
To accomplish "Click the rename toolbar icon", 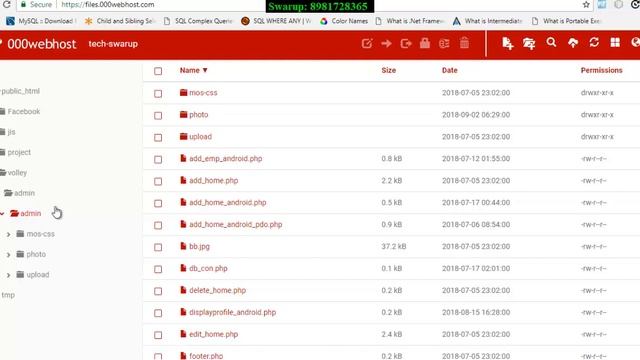I will coord(444,43).
